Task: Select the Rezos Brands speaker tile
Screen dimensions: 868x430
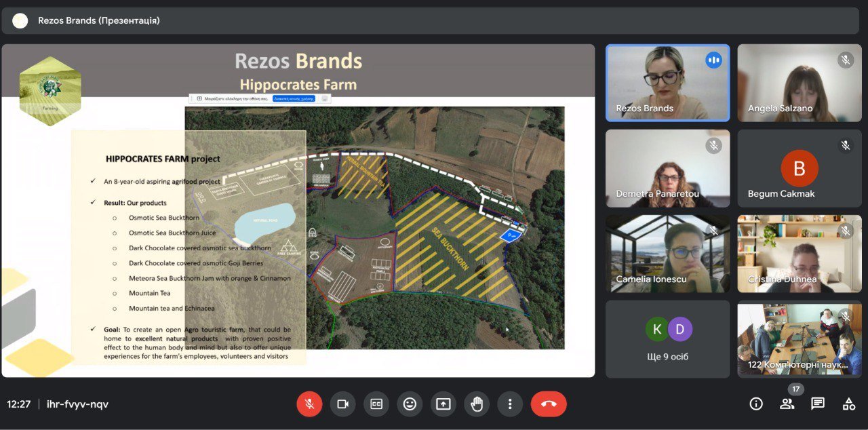Action: (x=667, y=83)
